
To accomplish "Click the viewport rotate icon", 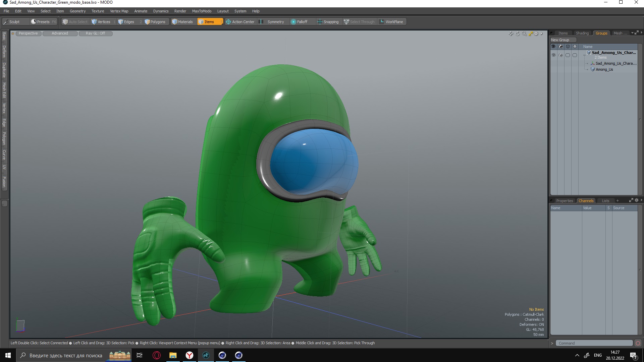I will [x=517, y=34].
